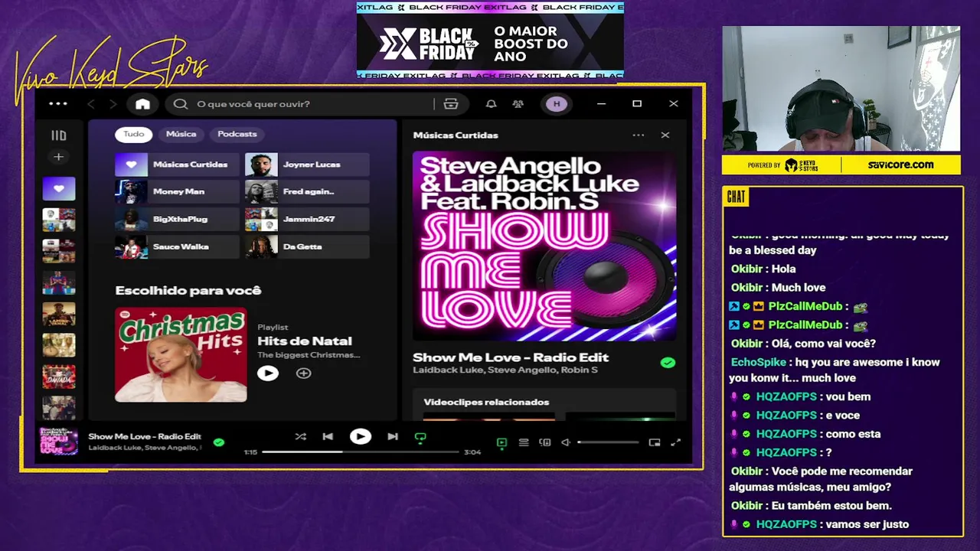Screen dimensions: 980x551
Task: Open Músicas Curtidas shortcut card
Action: 177,165
